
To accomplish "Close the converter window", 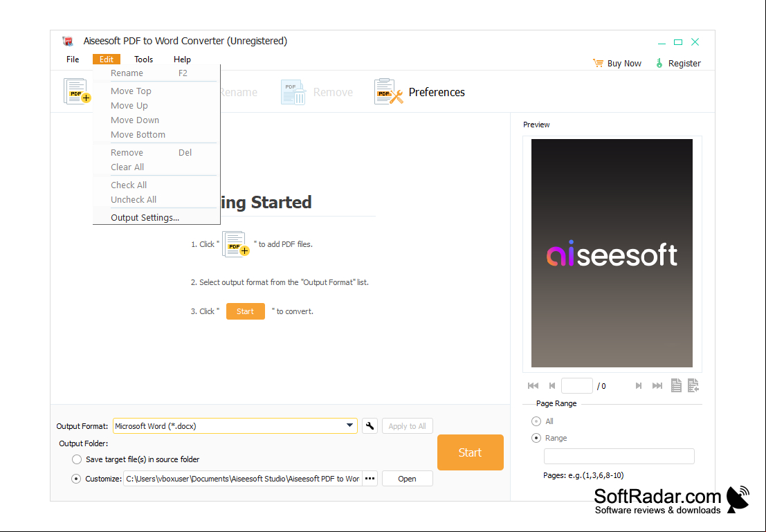I will click(x=695, y=42).
